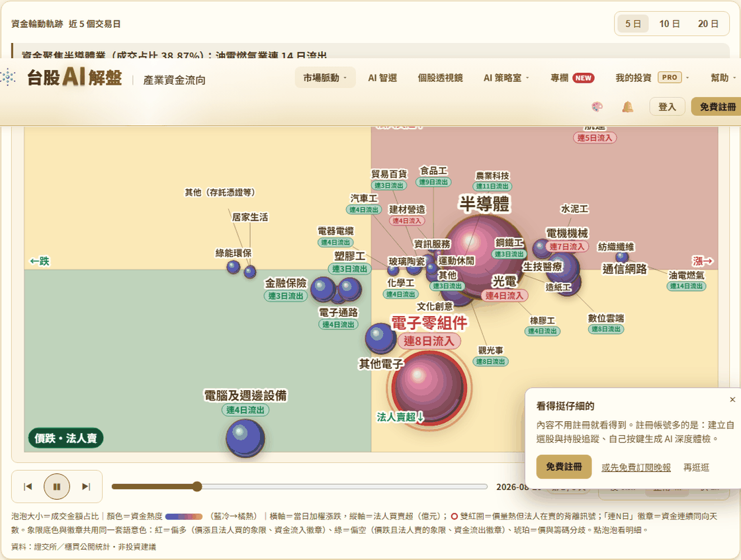Select the 20 日 range
This screenshot has width=741, height=560.
tap(709, 24)
